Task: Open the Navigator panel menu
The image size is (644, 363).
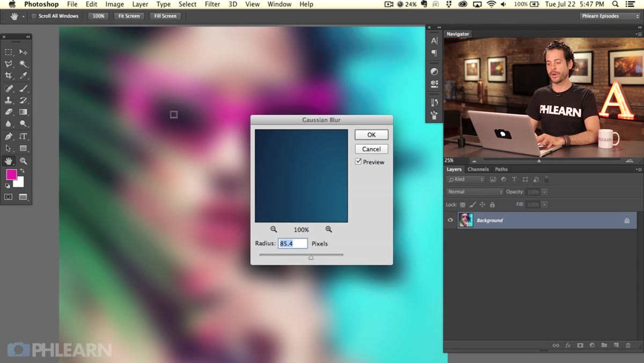Action: point(638,34)
